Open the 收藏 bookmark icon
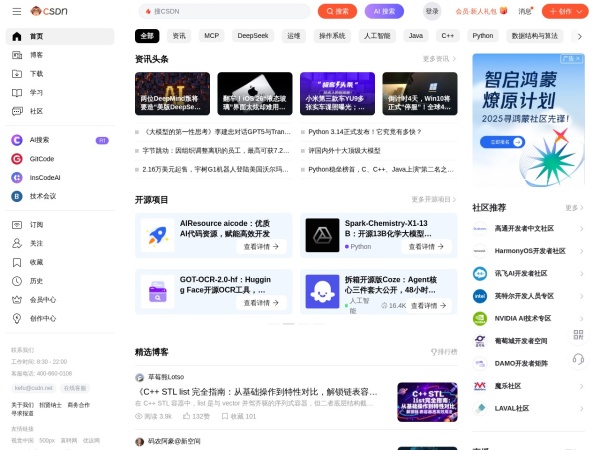 (17, 262)
